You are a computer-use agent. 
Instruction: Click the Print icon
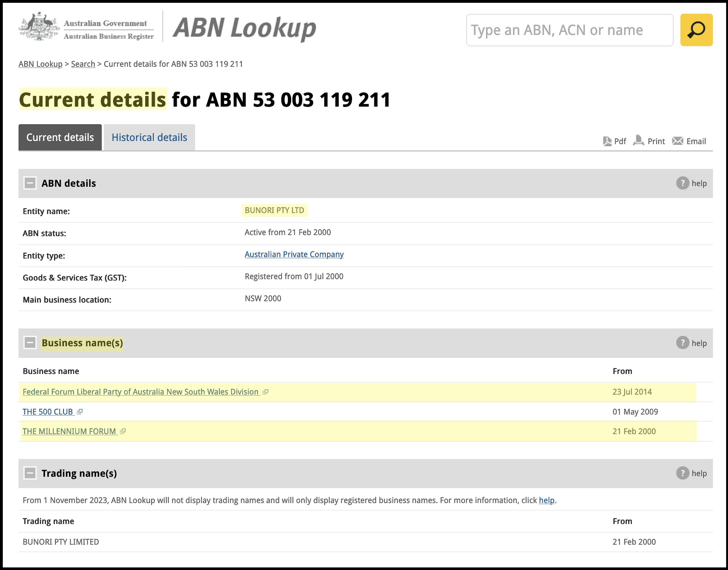coord(639,140)
